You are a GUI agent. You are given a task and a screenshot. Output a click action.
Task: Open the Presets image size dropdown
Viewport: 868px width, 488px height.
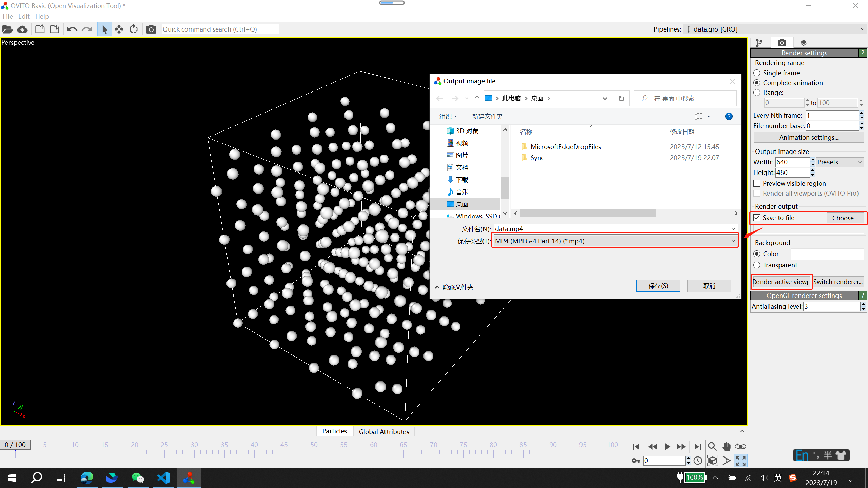pos(840,162)
